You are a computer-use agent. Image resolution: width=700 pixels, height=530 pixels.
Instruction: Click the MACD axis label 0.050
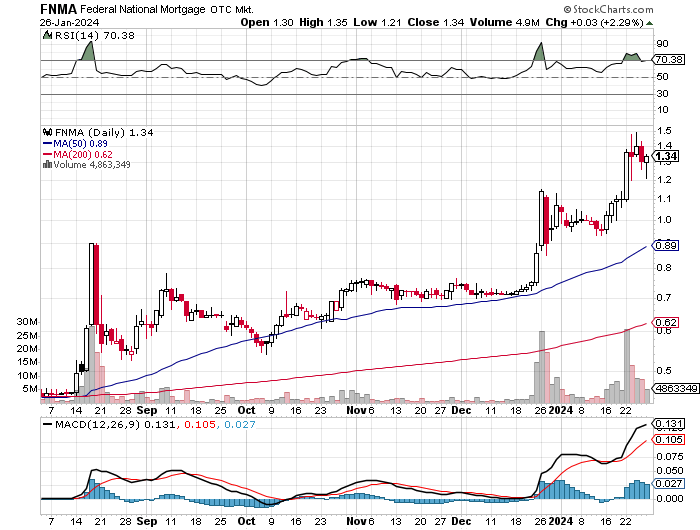[x=670, y=471]
